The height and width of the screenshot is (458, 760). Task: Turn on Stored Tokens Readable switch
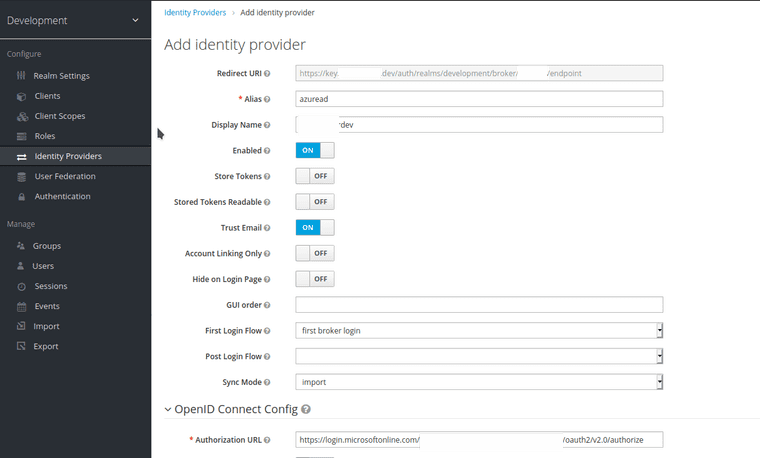coord(315,202)
